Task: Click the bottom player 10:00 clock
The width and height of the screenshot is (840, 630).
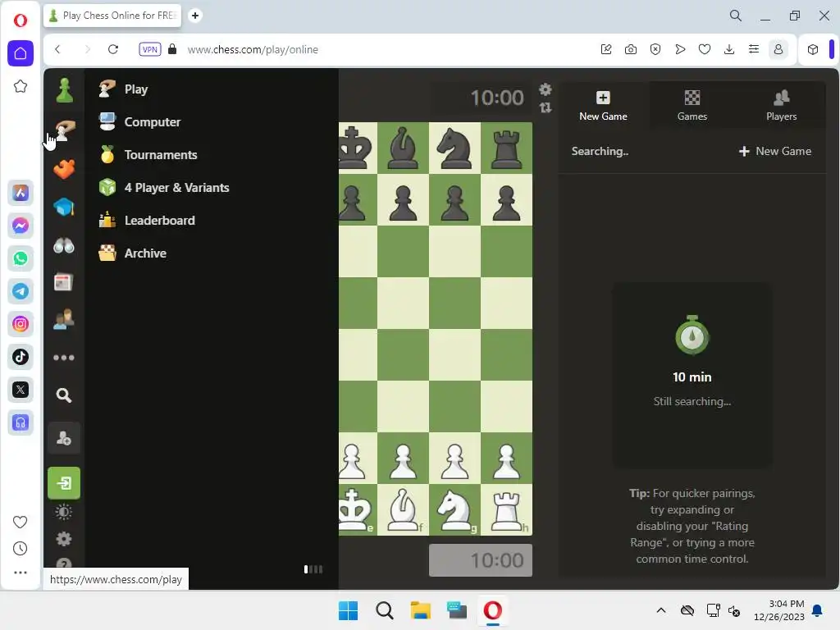Action: 481,560
